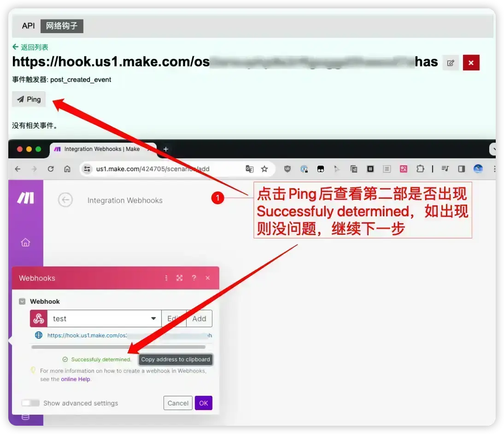Open the reader list extension icon

point(387,169)
